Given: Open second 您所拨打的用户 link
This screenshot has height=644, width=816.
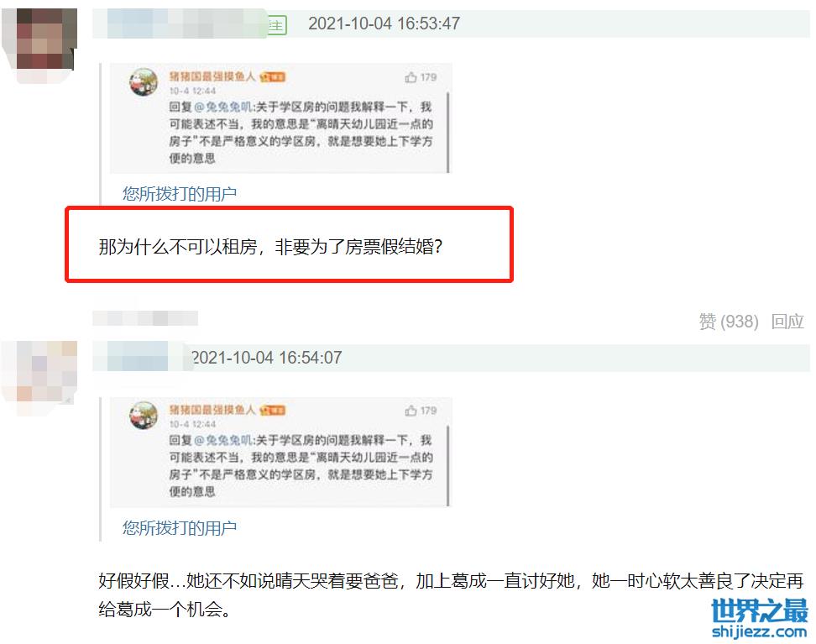Looking at the screenshot, I should tap(180, 528).
